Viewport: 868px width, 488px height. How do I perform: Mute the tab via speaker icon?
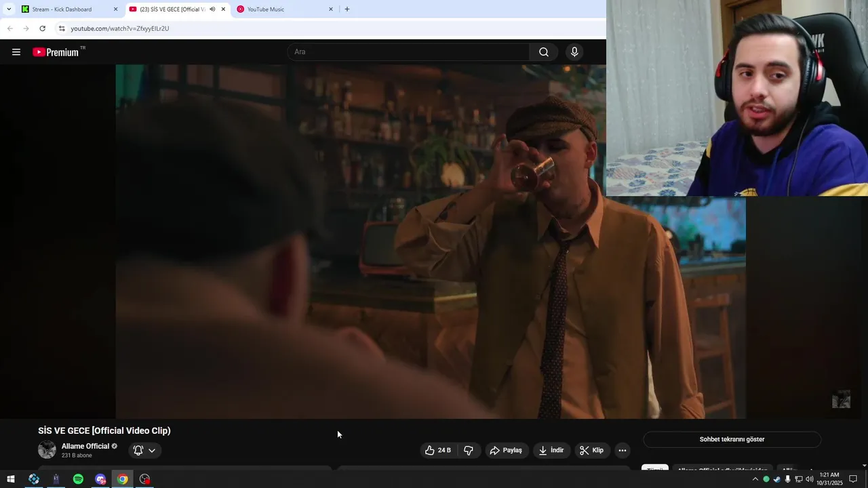pos(212,9)
